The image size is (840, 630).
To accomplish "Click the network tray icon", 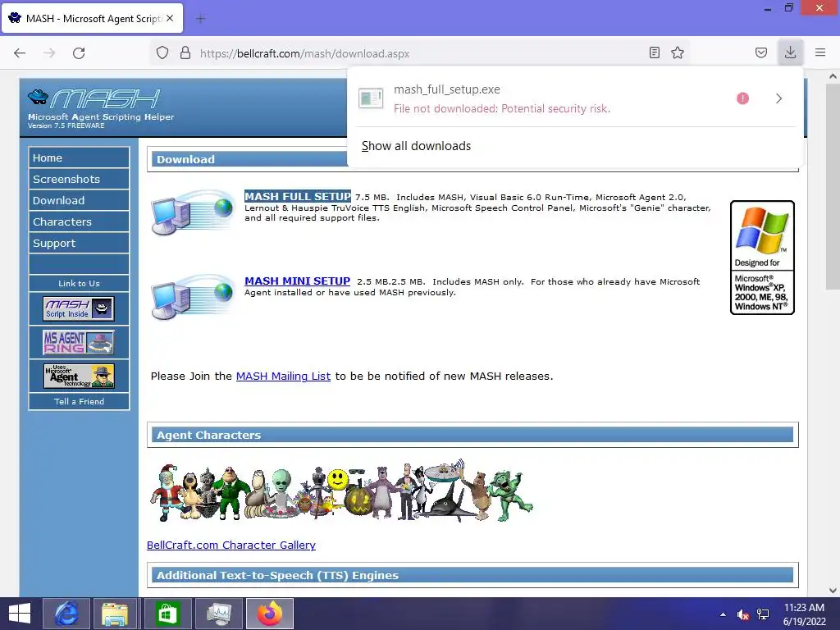I will tap(763, 614).
